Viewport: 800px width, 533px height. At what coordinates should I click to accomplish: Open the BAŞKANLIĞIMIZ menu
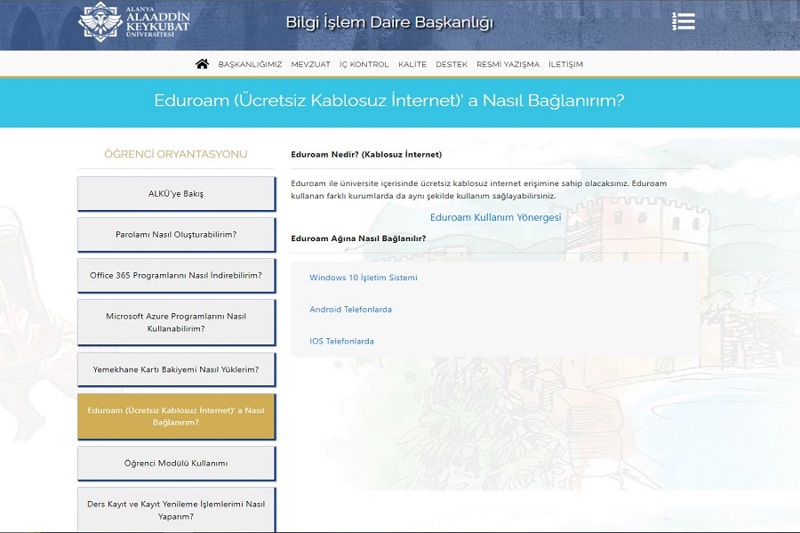point(250,64)
